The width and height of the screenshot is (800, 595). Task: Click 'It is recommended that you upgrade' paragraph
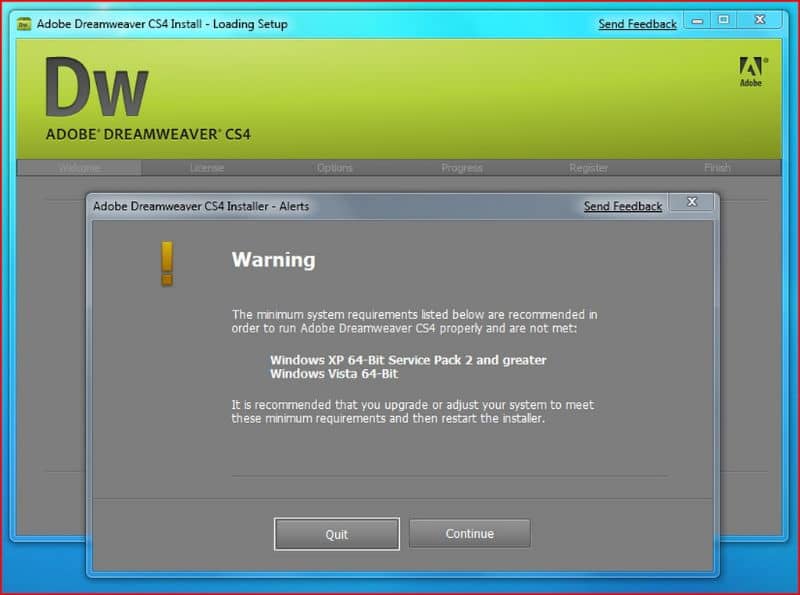[x=412, y=411]
